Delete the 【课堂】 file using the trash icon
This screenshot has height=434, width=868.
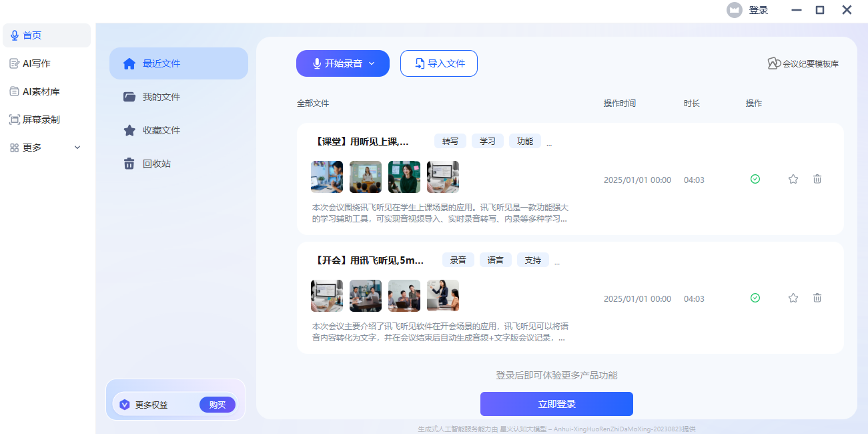click(x=817, y=179)
